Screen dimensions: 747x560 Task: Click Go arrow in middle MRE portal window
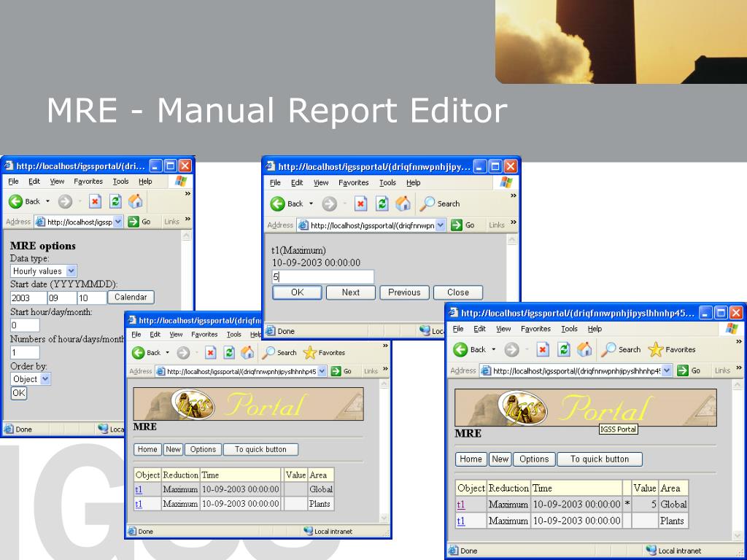[x=336, y=371]
